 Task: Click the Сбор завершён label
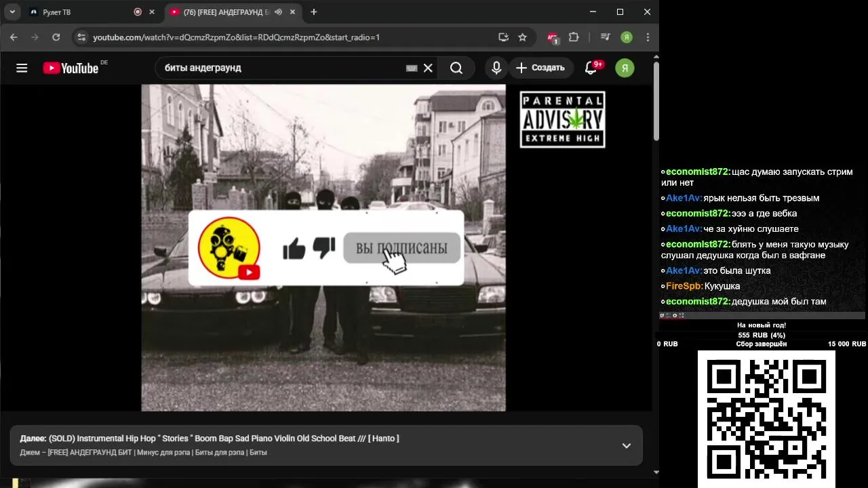coord(762,344)
